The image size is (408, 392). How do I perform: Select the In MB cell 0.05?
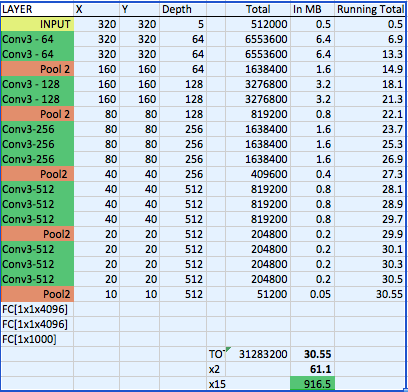(x=313, y=294)
